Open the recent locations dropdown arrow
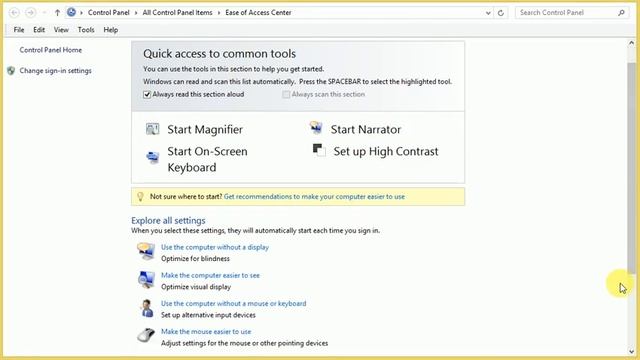 [44, 13]
